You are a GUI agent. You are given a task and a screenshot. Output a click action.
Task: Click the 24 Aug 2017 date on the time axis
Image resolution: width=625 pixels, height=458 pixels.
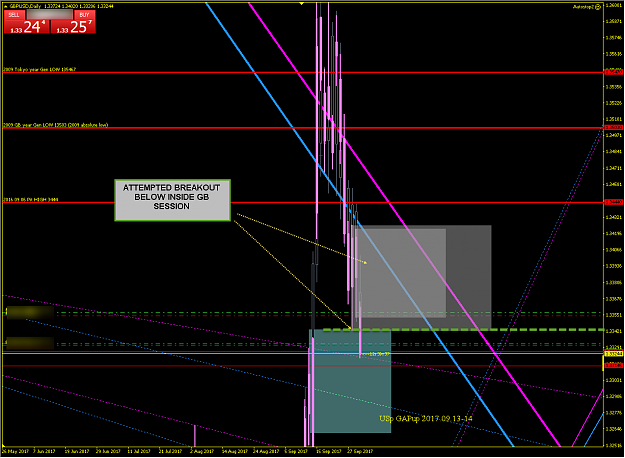point(266,451)
